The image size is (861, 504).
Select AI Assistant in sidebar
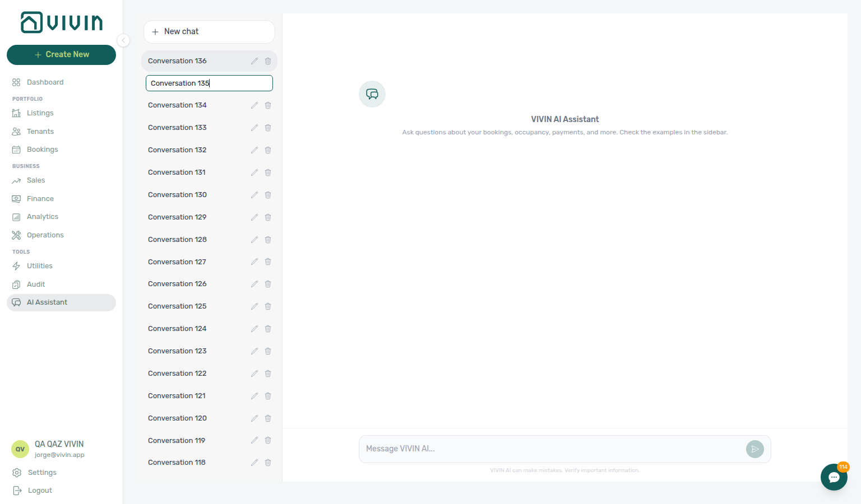61,302
